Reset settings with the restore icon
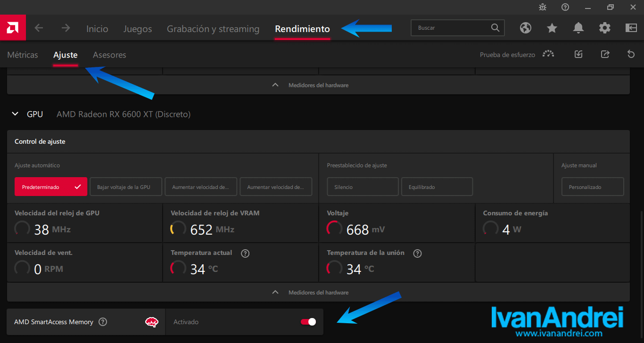 coord(631,54)
